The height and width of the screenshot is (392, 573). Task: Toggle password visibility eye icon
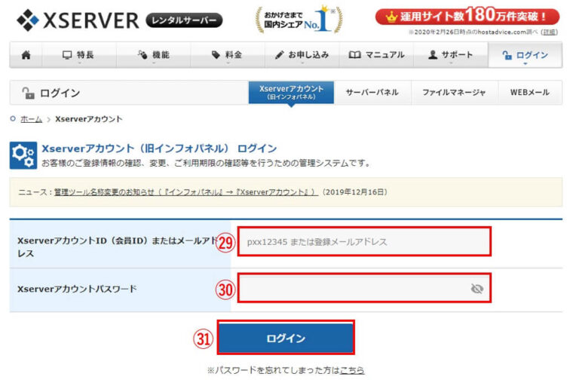[x=477, y=289]
